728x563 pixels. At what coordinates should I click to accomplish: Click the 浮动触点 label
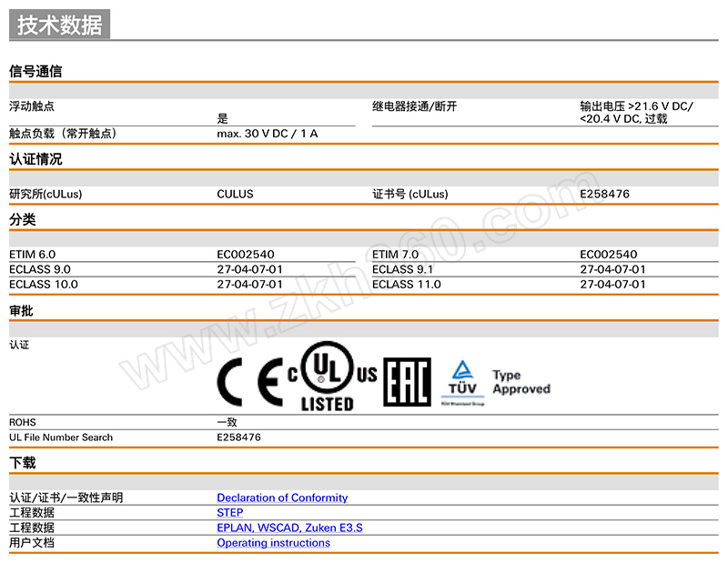coord(32,106)
